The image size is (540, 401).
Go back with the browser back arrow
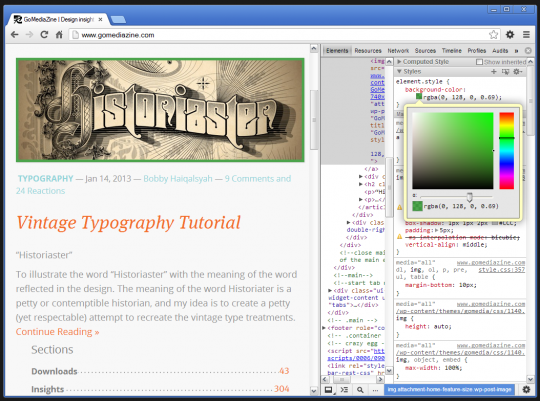14,35
